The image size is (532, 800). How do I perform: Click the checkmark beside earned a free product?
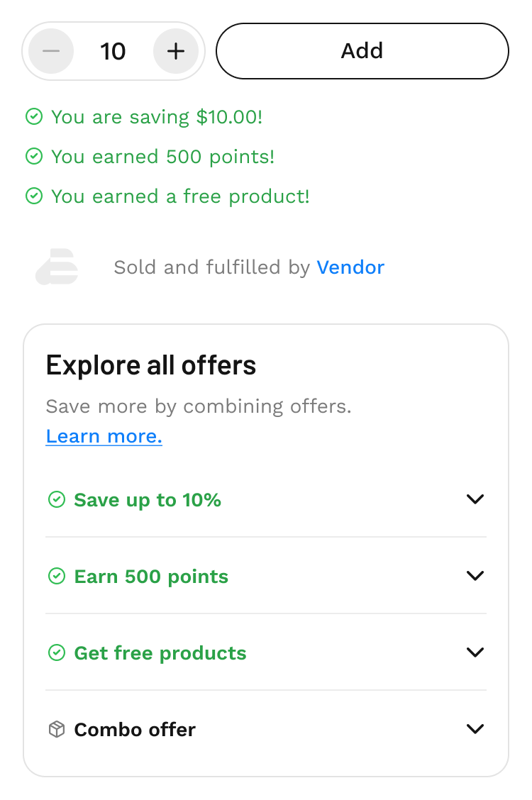click(33, 196)
